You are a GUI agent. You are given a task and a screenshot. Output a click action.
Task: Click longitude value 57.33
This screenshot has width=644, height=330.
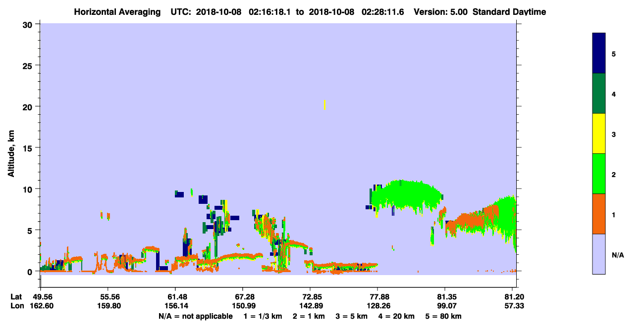coord(515,306)
